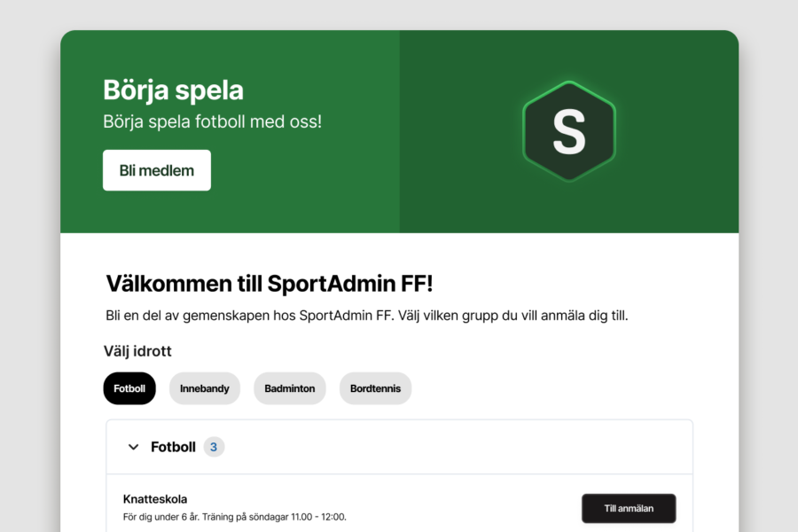The image size is (798, 532).
Task: Click the 'Börja spela fotboll med oss!' subtitle
Action: 212,121
